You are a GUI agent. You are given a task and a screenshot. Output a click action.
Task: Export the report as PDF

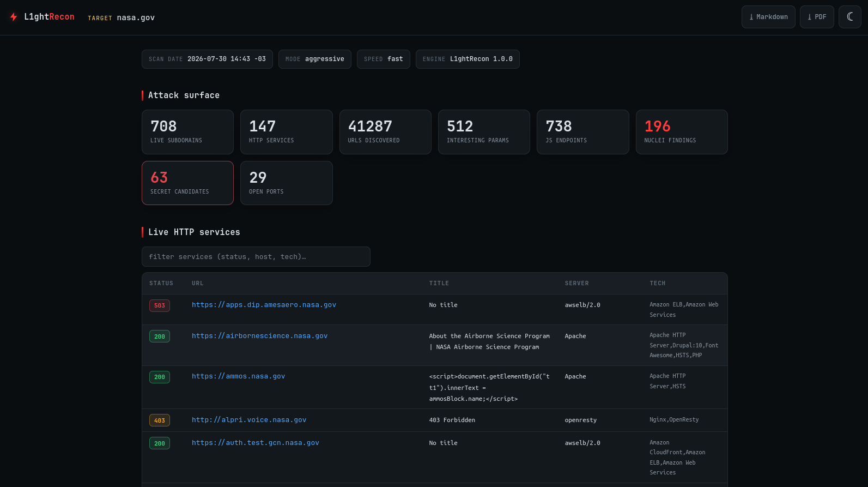[817, 17]
